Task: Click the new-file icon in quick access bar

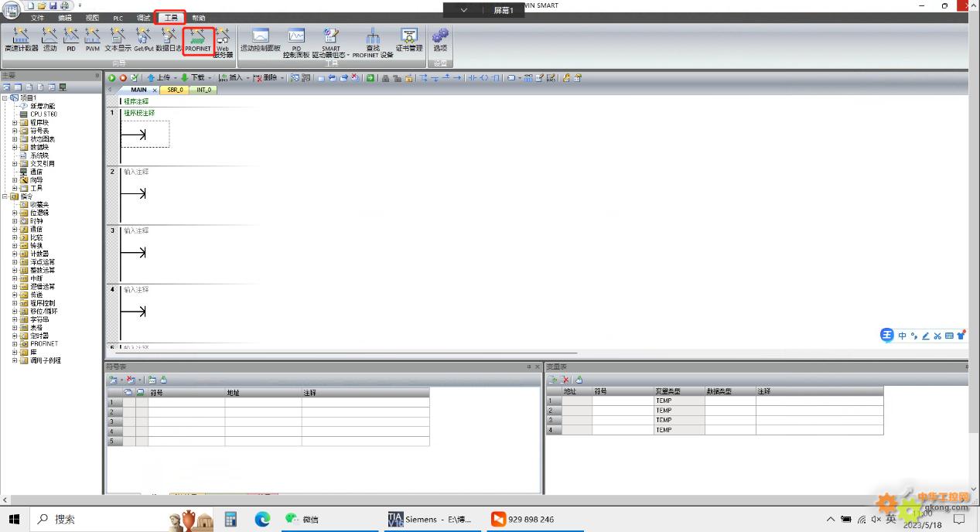Action: [x=30, y=5]
